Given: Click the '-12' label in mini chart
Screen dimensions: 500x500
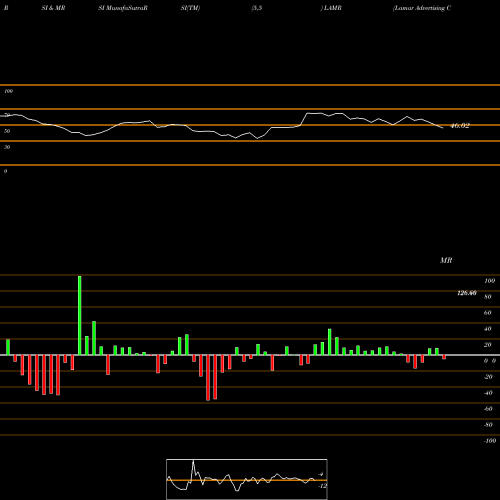Looking at the screenshot, I should [322, 486].
